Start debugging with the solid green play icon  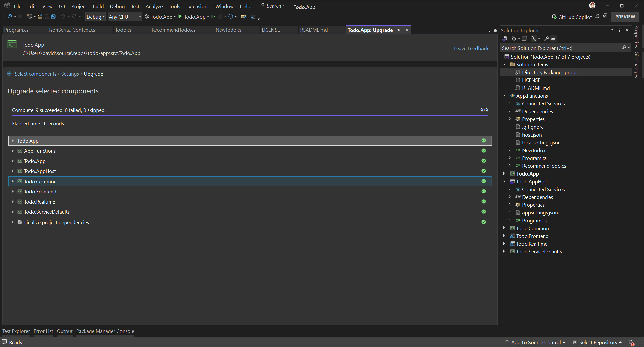[x=180, y=17]
